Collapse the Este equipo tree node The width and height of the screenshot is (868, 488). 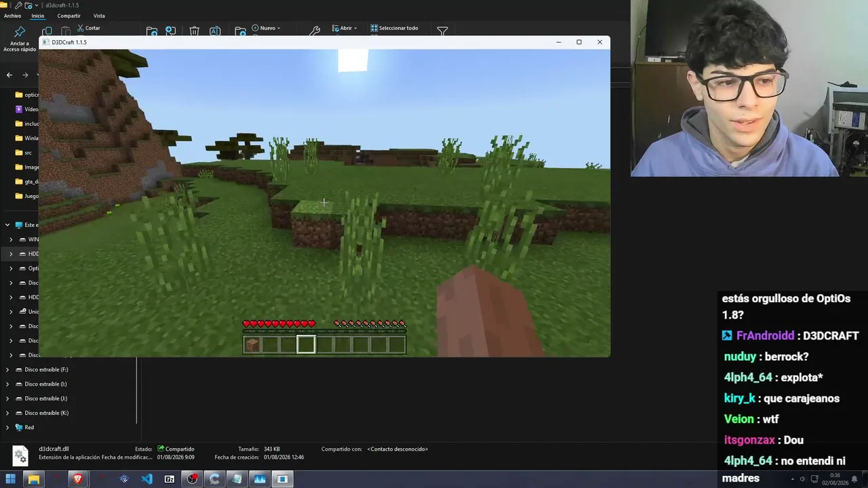pos(7,225)
